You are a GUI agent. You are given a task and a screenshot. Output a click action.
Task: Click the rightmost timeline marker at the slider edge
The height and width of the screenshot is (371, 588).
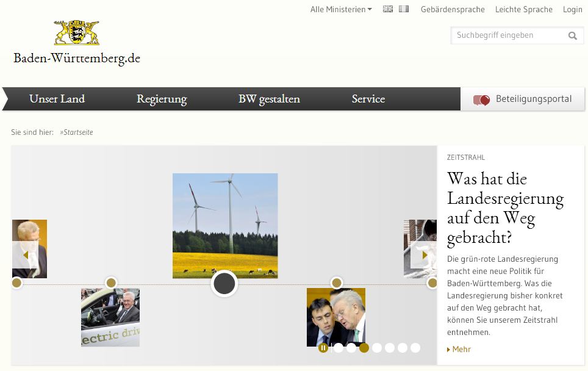(x=432, y=283)
